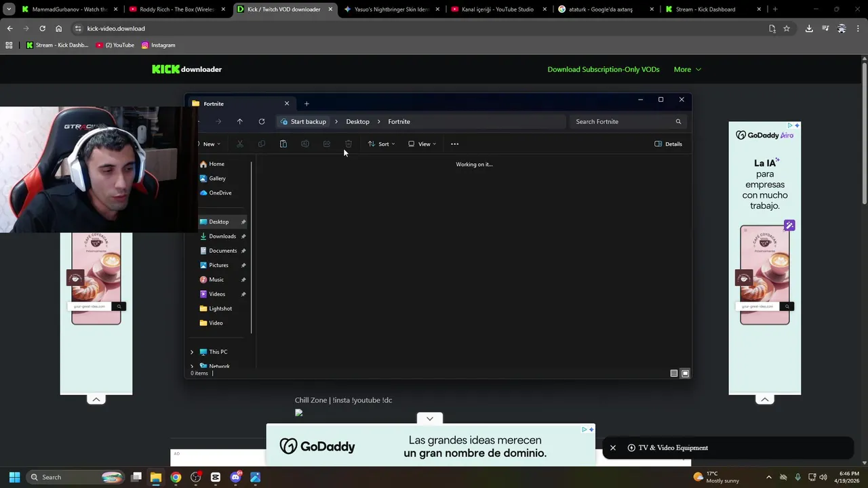Add a new File Explorer tab
The width and height of the screenshot is (868, 488).
pos(307,104)
